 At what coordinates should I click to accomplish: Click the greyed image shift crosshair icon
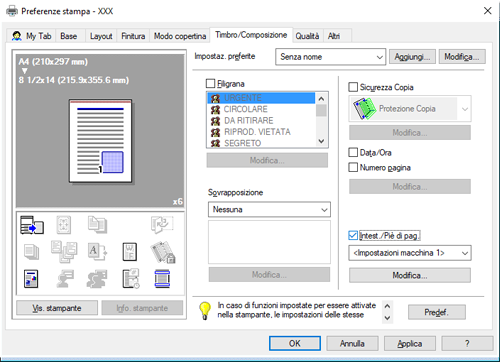click(x=64, y=225)
